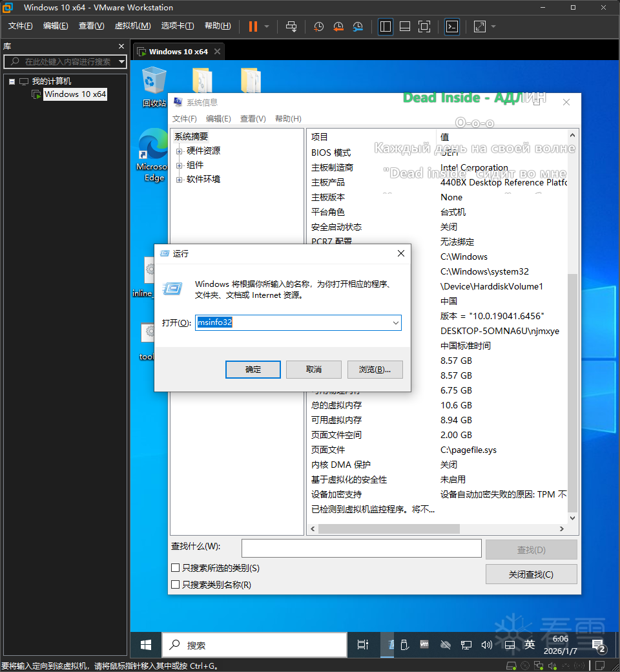Click the orange pause VM button
The width and height of the screenshot is (620, 672).
[x=253, y=26]
